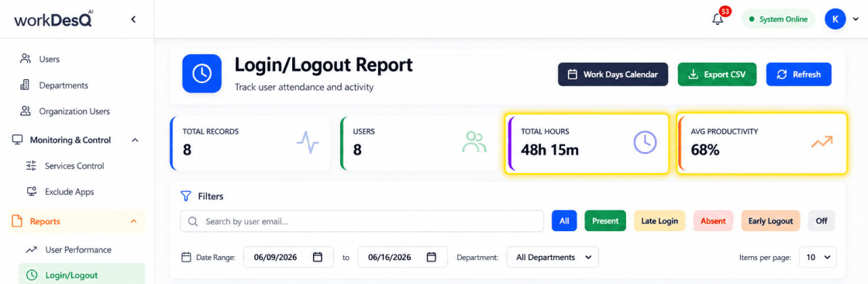This screenshot has width=868, height=284.
Task: Click the Services Control sliders icon
Action: (32, 166)
